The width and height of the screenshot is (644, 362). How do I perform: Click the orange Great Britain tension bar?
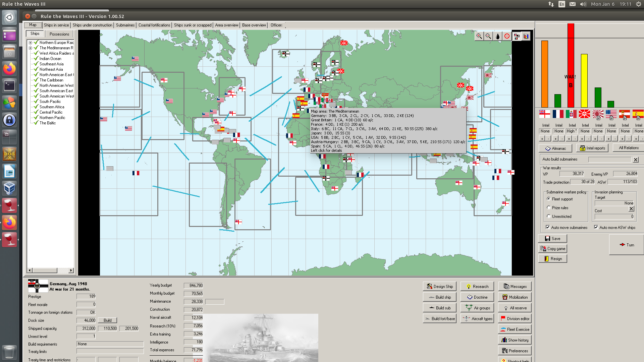pos(544,74)
